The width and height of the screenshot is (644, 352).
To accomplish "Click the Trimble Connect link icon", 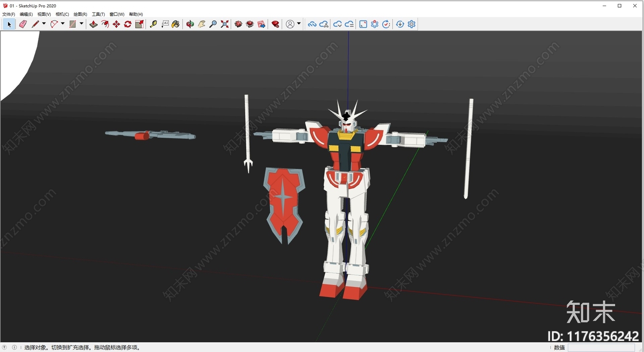I will pos(312,24).
